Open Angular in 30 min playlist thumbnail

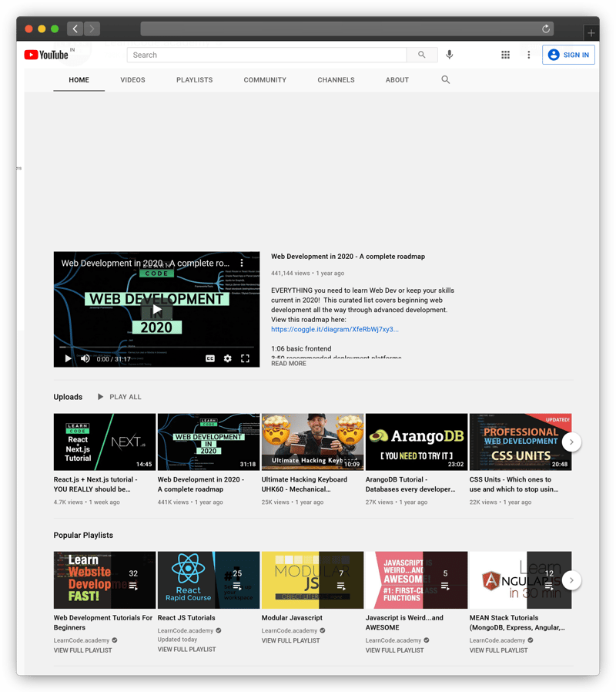tap(521, 580)
